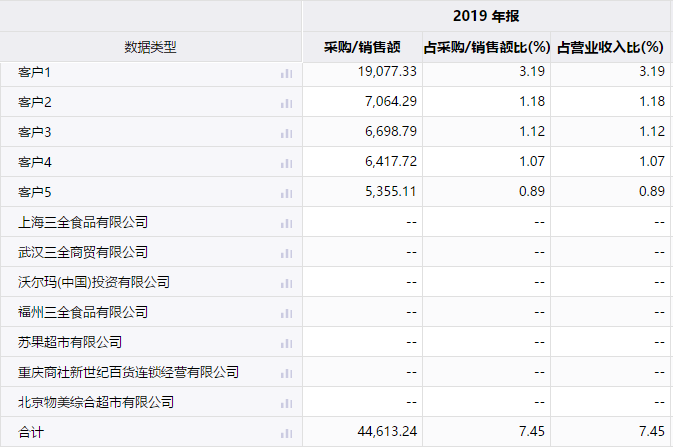Select the 客户4 row label
This screenshot has height=447, width=673.
pyautogui.click(x=34, y=162)
